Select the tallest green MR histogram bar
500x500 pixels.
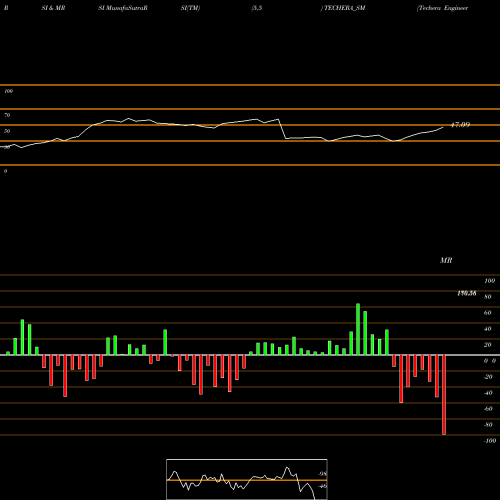[x=358, y=329]
